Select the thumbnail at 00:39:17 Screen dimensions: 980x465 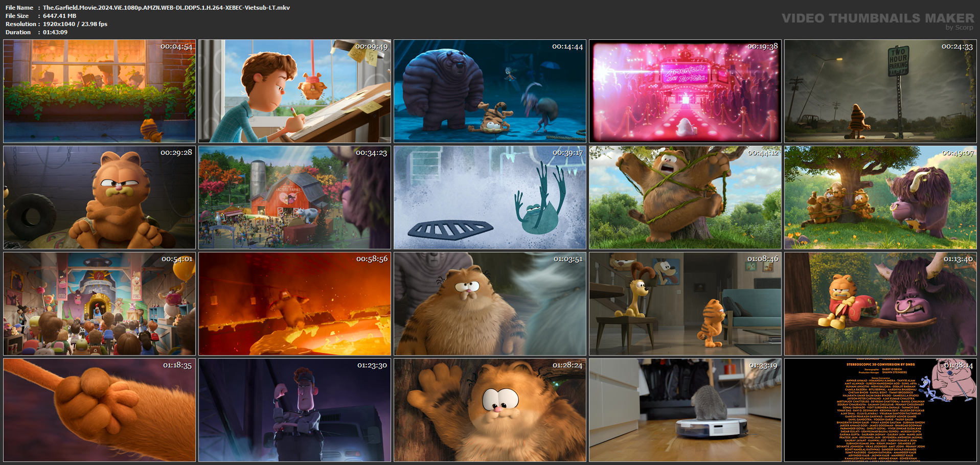(x=490, y=197)
